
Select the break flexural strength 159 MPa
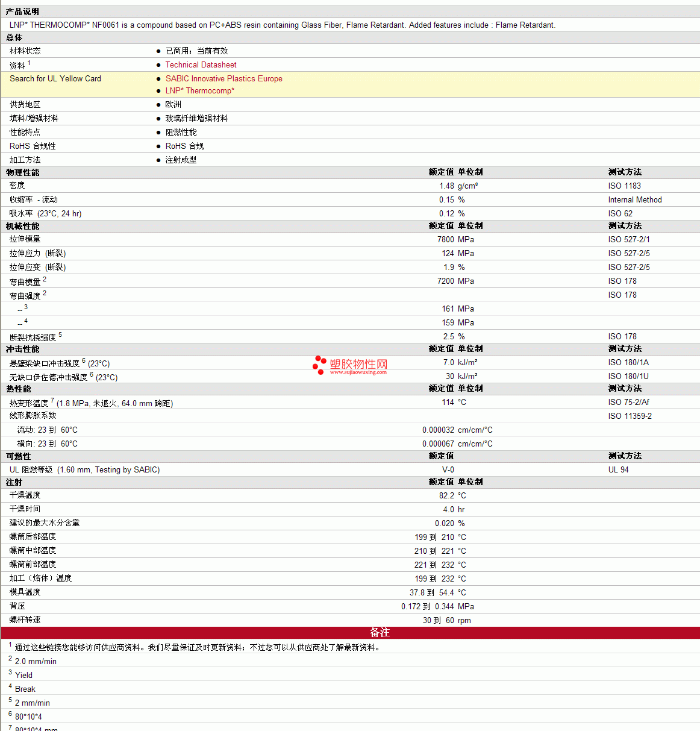[x=458, y=323]
